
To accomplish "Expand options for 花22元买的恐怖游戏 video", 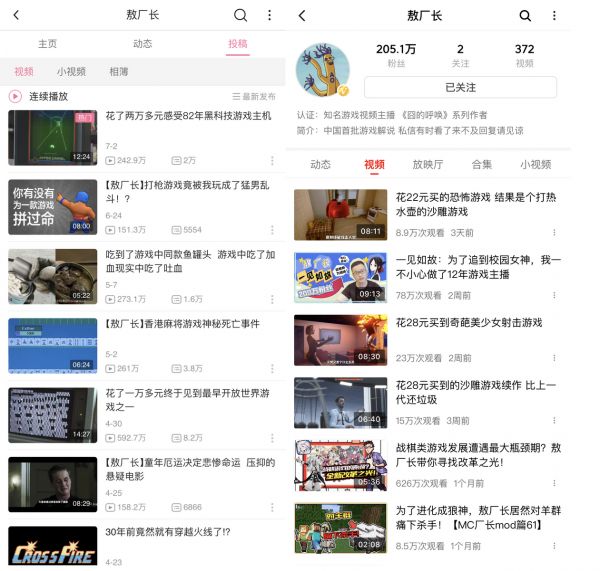I will [x=555, y=232].
